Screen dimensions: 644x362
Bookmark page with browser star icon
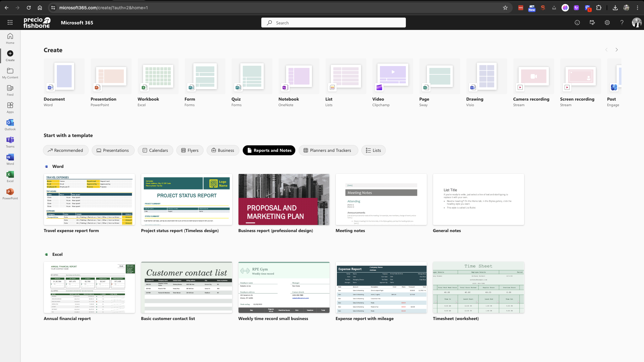(505, 8)
